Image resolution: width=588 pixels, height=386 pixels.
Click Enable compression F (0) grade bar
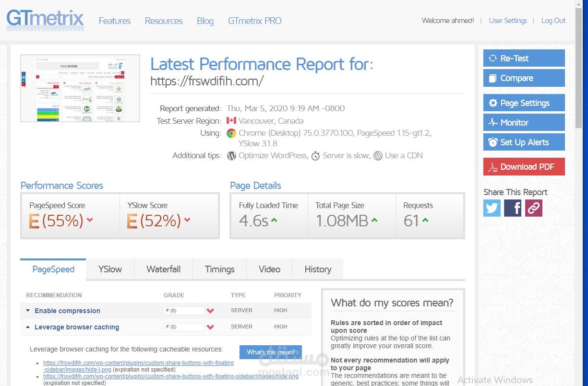tap(184, 311)
